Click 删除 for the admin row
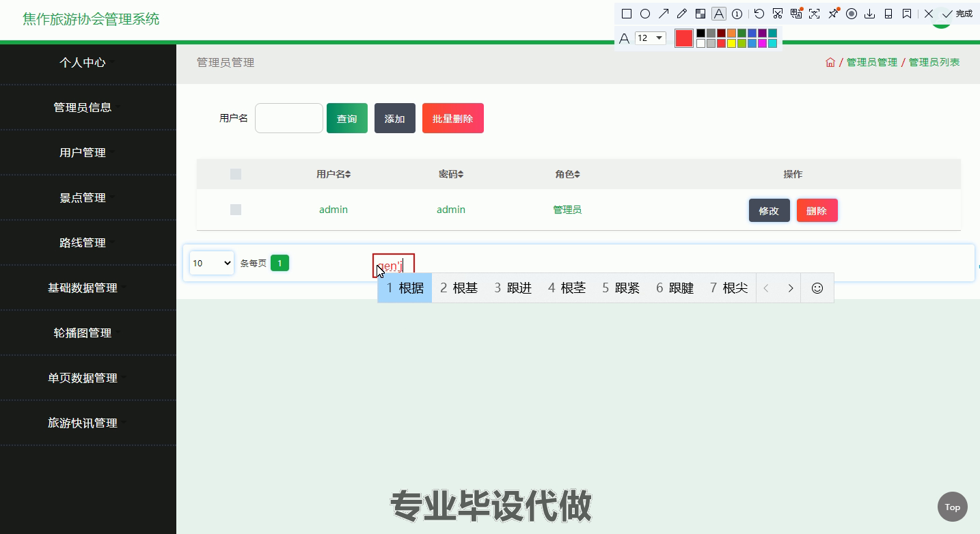 [817, 210]
